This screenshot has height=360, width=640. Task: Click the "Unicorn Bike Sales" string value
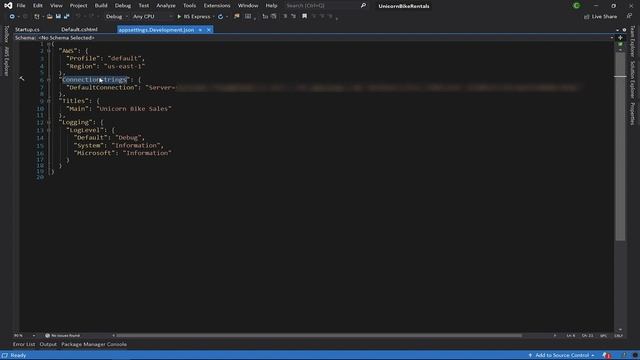(134, 109)
